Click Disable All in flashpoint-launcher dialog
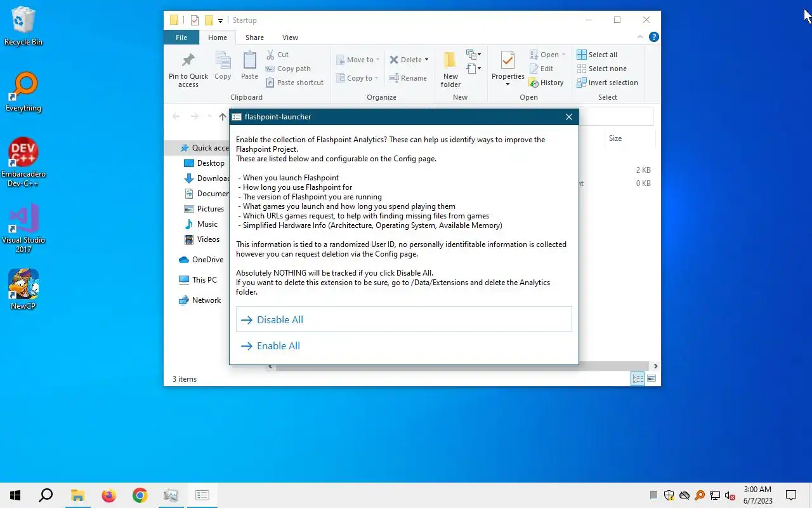This screenshot has height=508, width=812. click(x=403, y=319)
